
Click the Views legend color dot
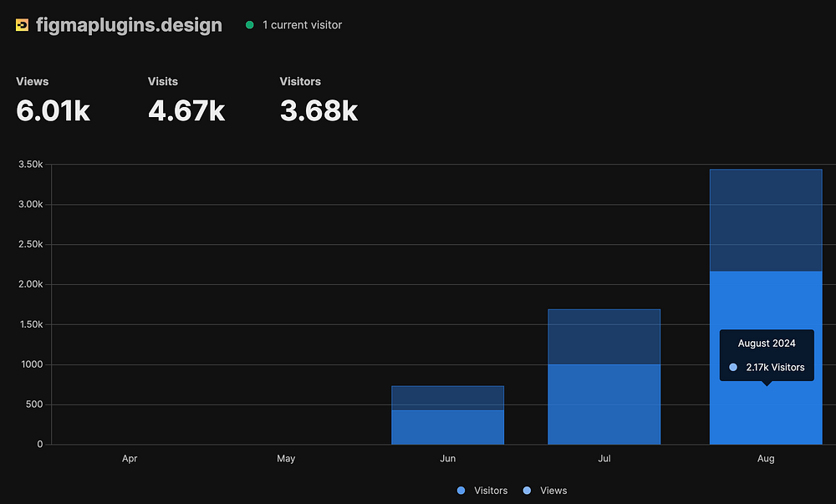527,491
